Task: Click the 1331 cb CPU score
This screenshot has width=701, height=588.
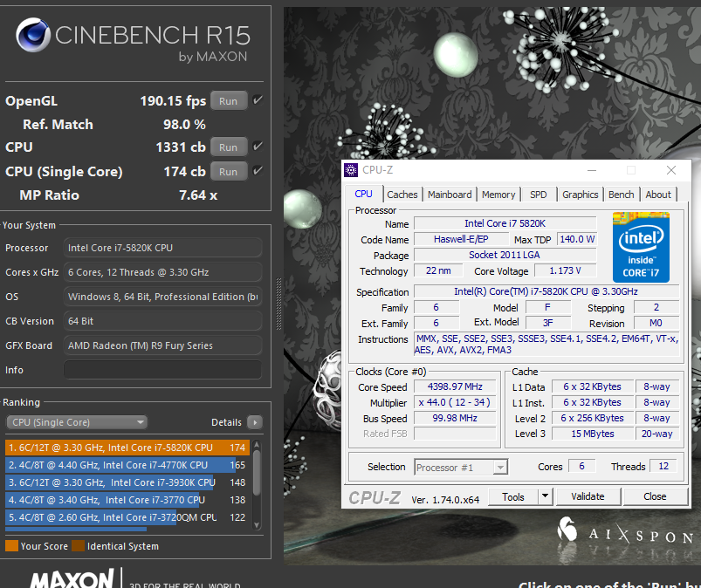Action: pyautogui.click(x=181, y=147)
